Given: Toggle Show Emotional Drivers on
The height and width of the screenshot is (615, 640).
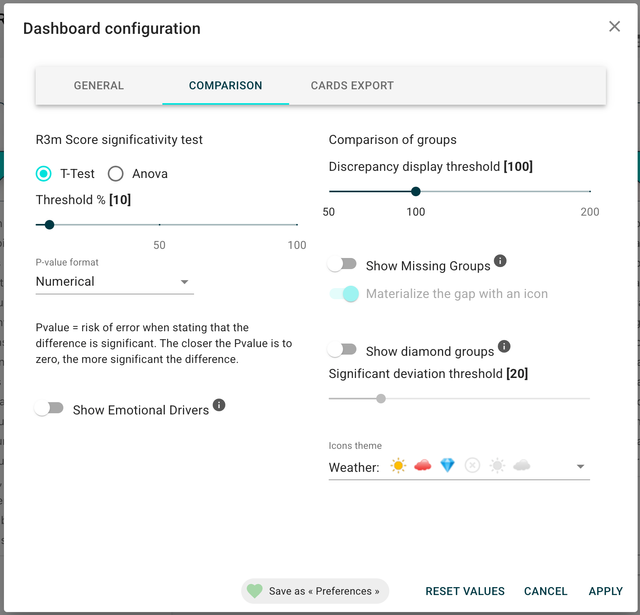Looking at the screenshot, I should pyautogui.click(x=49, y=409).
